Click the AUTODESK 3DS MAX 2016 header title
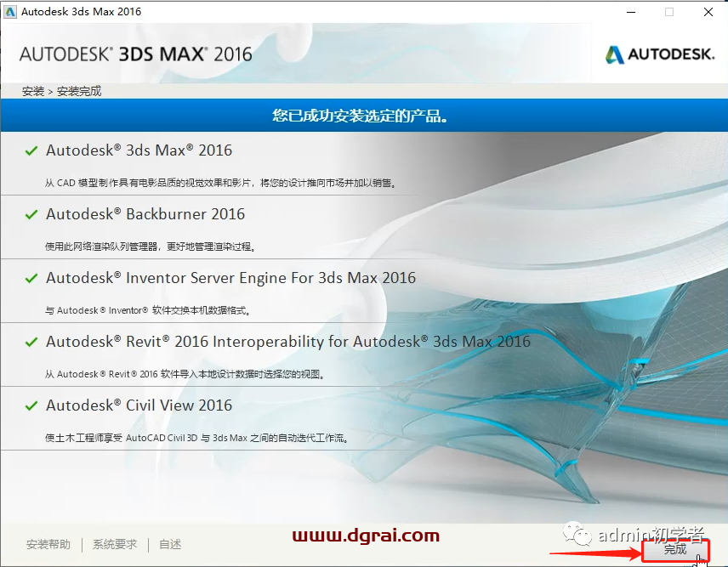This screenshot has height=567, width=728. click(x=135, y=54)
